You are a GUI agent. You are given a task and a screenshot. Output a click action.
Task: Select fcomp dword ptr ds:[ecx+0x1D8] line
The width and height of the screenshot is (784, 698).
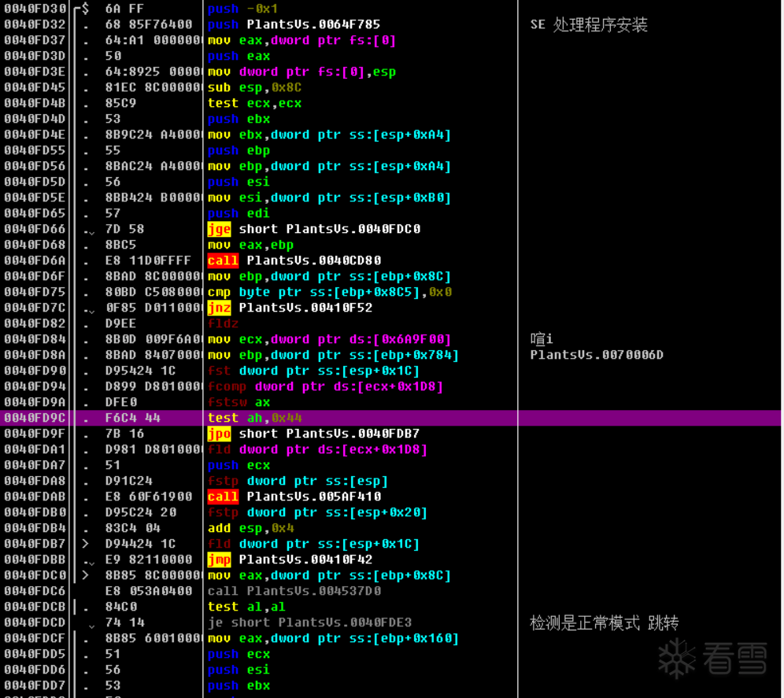click(326, 386)
